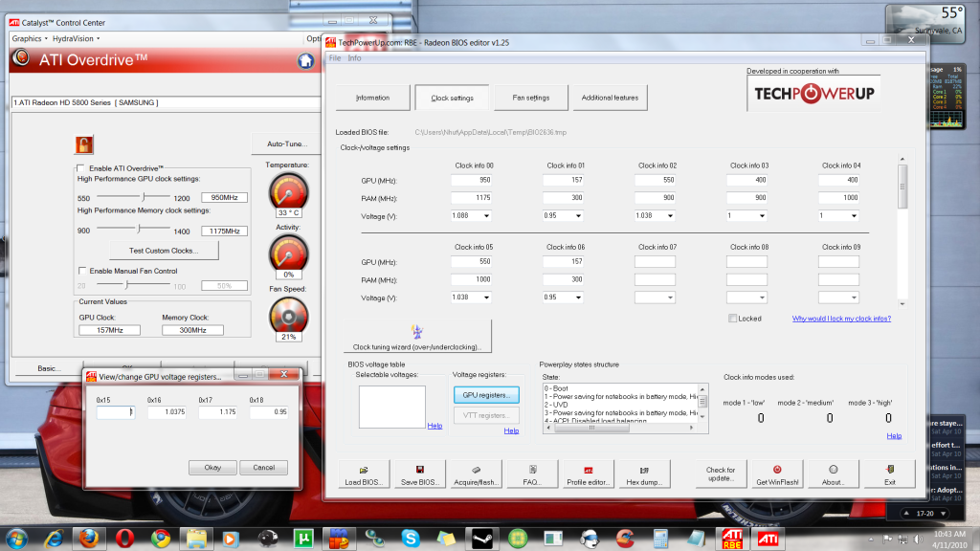Image resolution: width=980 pixels, height=551 pixels.
Task: Select the Clock settings tab
Action: tap(452, 99)
